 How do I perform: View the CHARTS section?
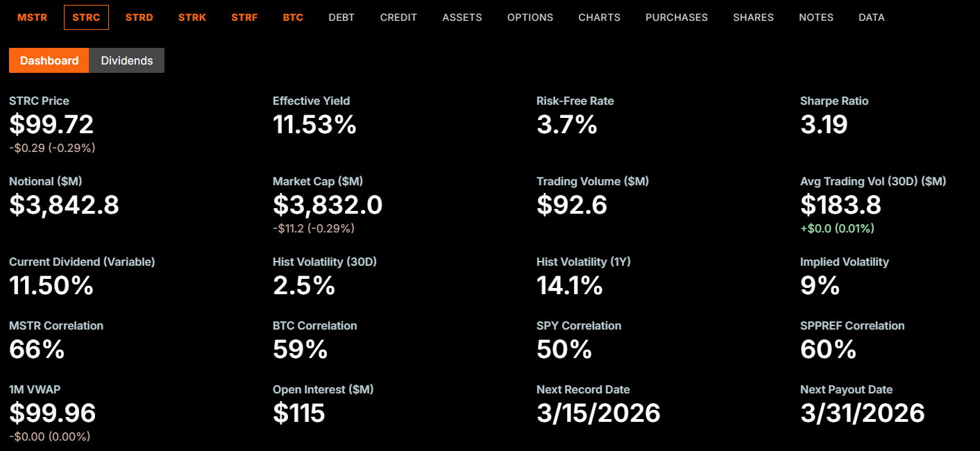coord(600,17)
